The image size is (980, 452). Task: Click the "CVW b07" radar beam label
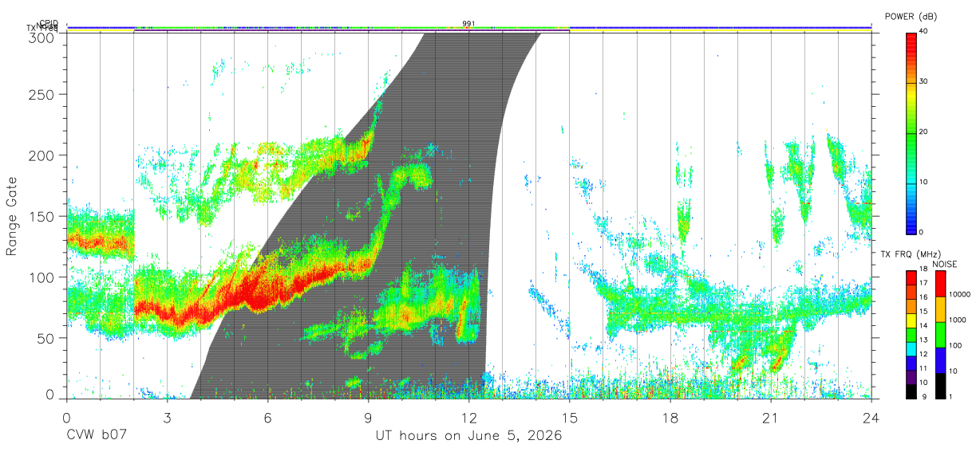click(x=97, y=436)
